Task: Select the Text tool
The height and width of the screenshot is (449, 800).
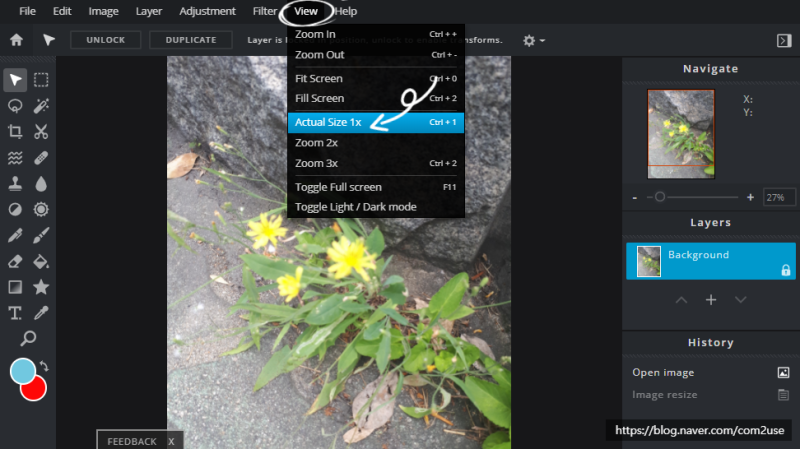Action: pos(15,313)
